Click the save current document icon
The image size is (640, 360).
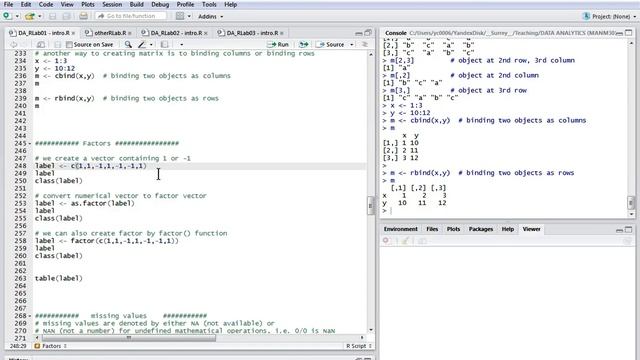point(52,16)
